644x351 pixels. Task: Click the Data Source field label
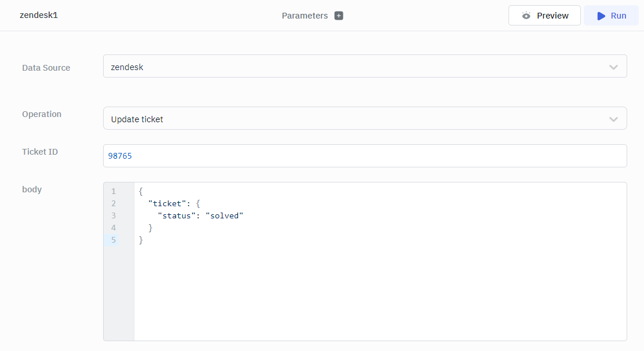(x=46, y=68)
